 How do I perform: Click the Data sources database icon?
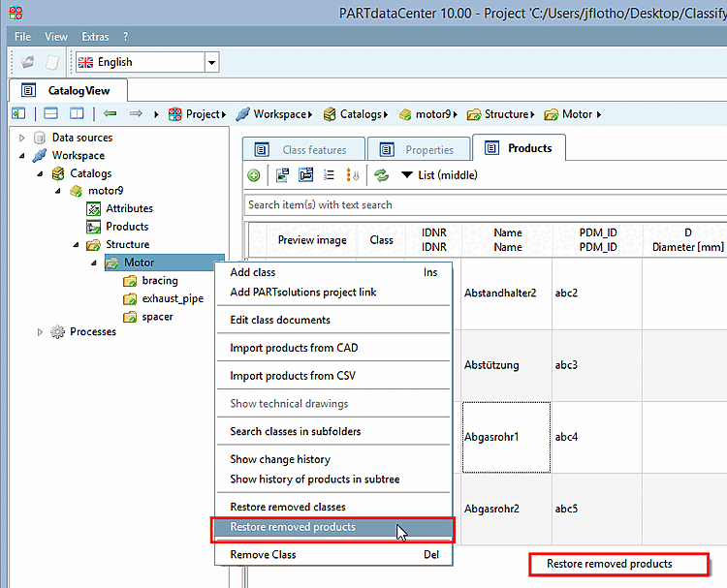(40, 138)
